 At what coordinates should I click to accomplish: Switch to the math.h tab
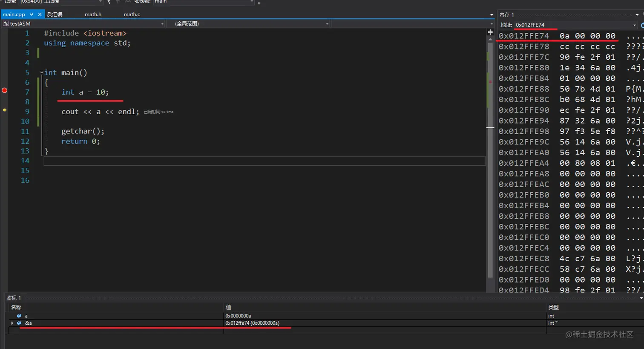tap(93, 14)
